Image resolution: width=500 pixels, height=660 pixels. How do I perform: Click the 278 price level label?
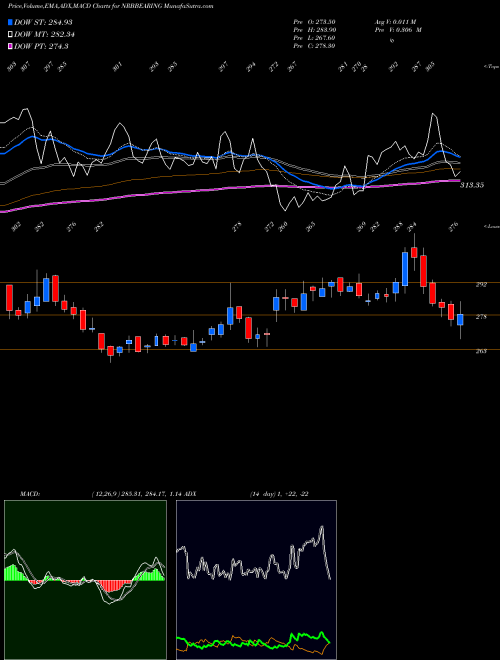(x=481, y=317)
